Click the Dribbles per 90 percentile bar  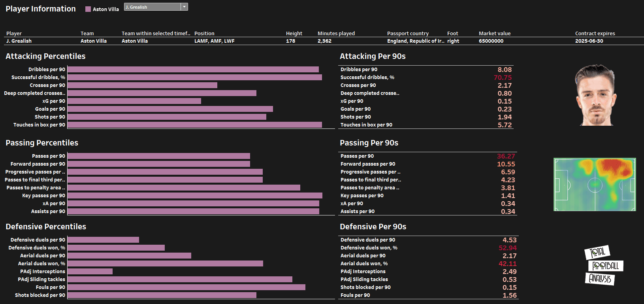pos(193,70)
